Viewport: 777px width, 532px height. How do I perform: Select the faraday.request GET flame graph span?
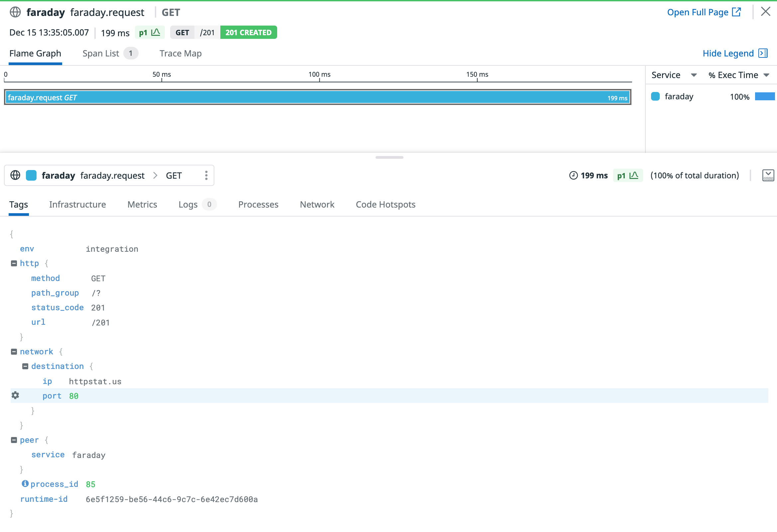coord(317,97)
